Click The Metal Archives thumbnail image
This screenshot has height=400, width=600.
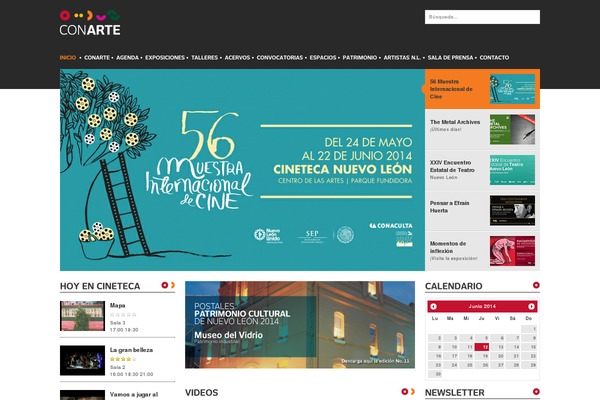512,129
